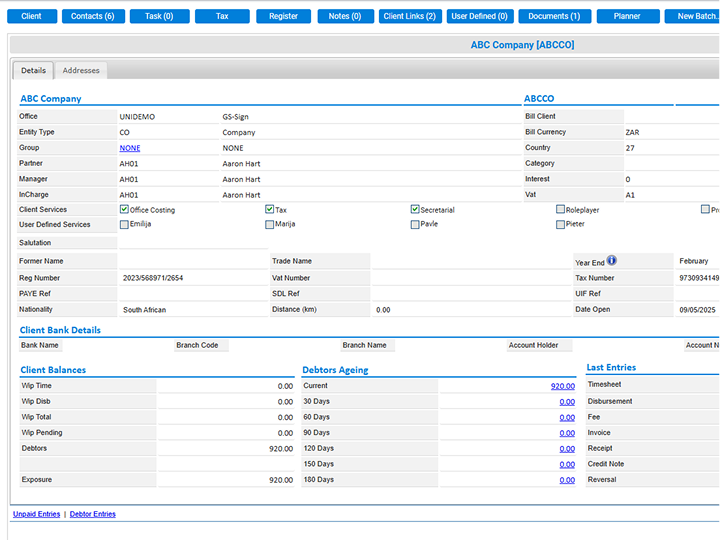Switch to the Addresses tab
The width and height of the screenshot is (720, 540).
81,71
